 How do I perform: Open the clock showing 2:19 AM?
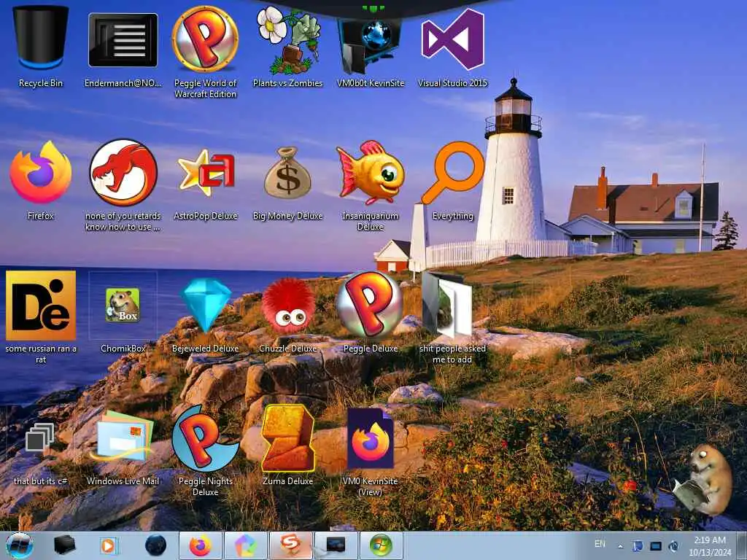coord(710,546)
